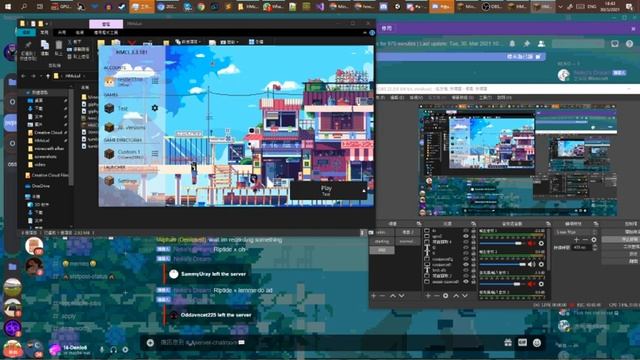Open the GIF picker in Discord
Image resolution: width=640 pixels, height=360 pixels.
522,343
